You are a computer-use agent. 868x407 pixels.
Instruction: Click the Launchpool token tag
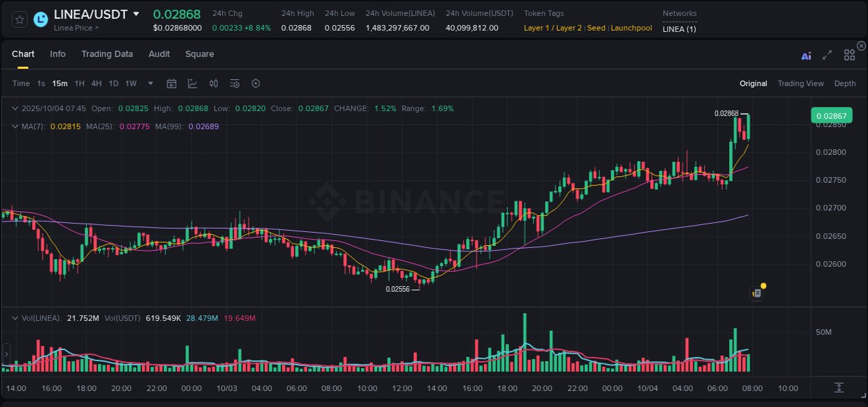point(631,28)
